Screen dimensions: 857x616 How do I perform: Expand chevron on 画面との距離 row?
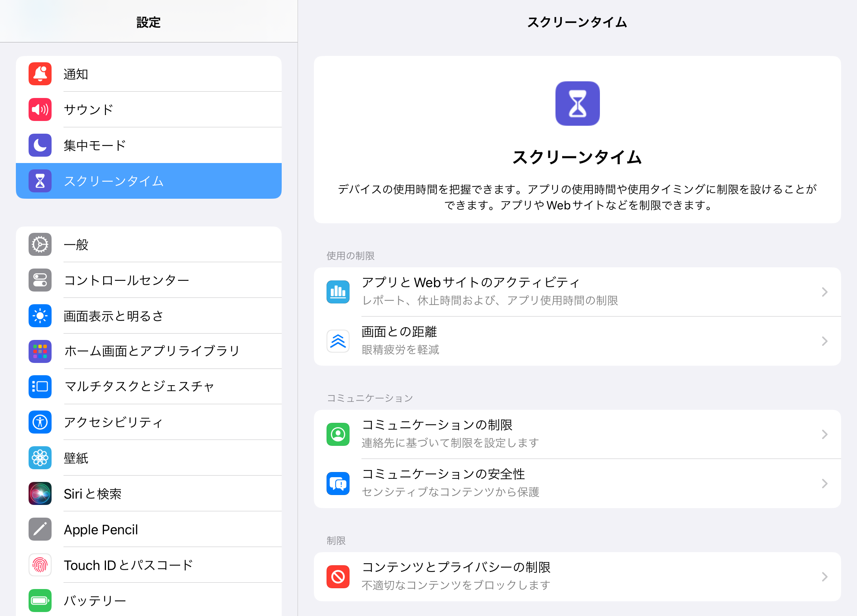(x=825, y=341)
